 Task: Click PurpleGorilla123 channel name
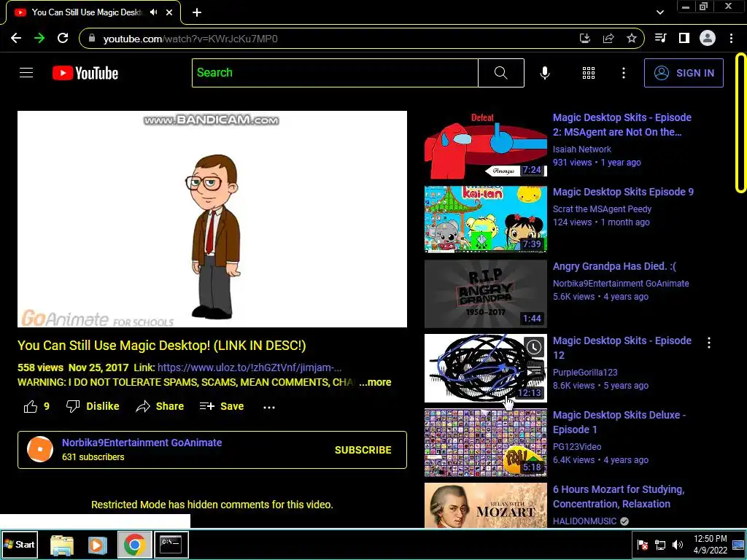(x=585, y=373)
